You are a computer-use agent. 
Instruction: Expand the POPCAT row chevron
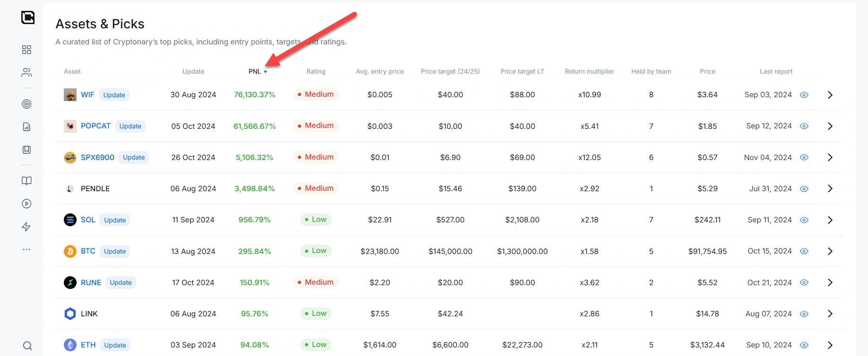click(830, 126)
